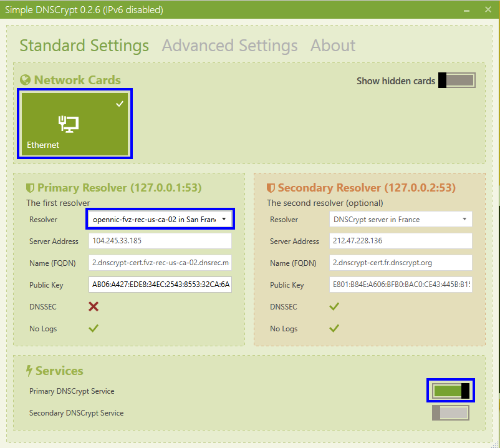500x448 pixels.
Task: Click the red X DNSSEC icon
Action: point(94,306)
